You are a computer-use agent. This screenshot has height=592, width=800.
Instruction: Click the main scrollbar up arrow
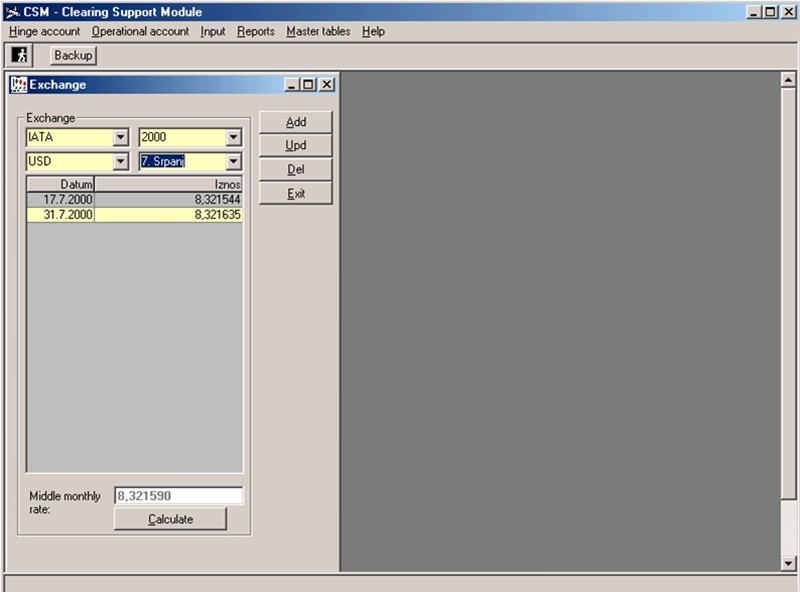[788, 80]
